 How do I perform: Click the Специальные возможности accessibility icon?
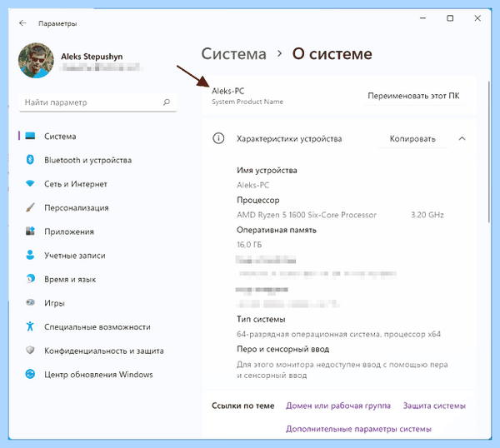[30, 326]
